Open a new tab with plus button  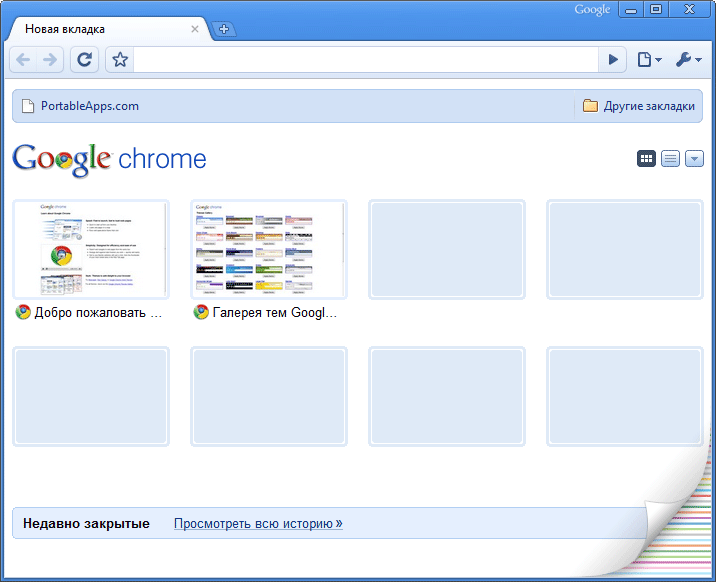tap(224, 29)
